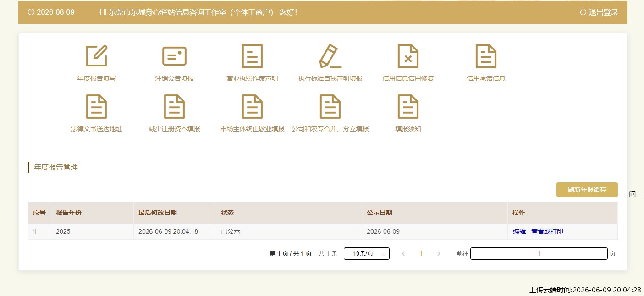Select page number 1 in pagination
Viewport: 644px width, 296px height.
[x=421, y=253]
